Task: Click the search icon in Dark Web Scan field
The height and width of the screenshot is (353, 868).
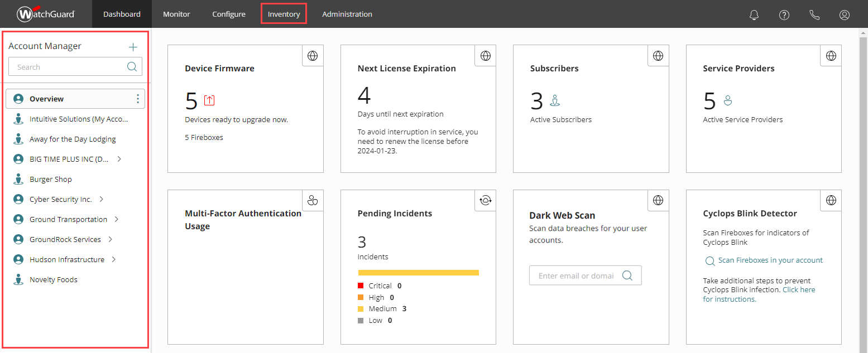Action: click(627, 275)
